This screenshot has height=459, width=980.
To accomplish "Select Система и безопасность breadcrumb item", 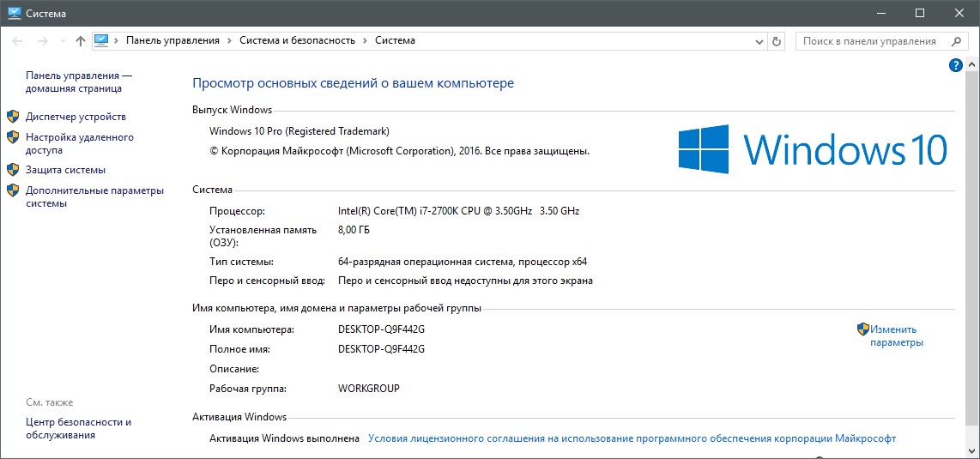I will click(x=297, y=40).
